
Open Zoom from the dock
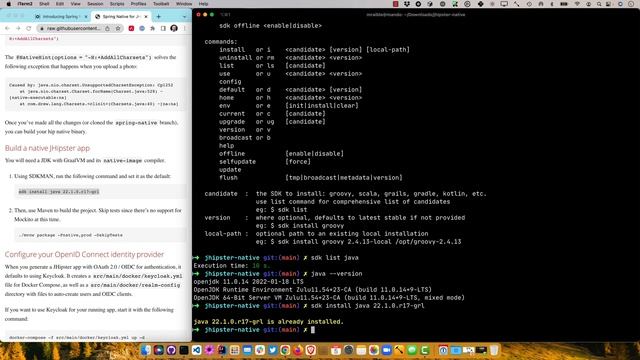[x=387, y=350]
